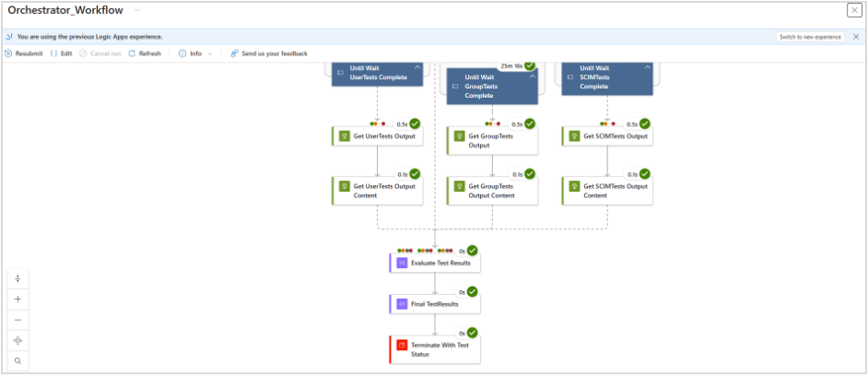Screen dimensions: 868x376
Task: Click Get GroupTests Output Content icon
Action: coord(459,186)
